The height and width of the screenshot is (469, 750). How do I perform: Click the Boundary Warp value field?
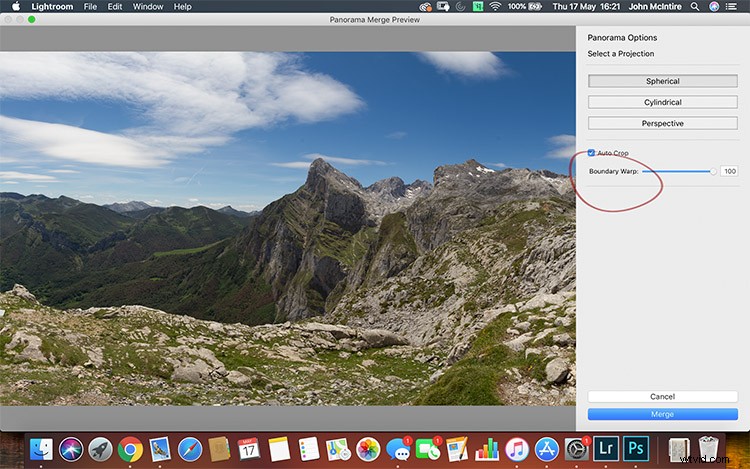pyautogui.click(x=729, y=171)
